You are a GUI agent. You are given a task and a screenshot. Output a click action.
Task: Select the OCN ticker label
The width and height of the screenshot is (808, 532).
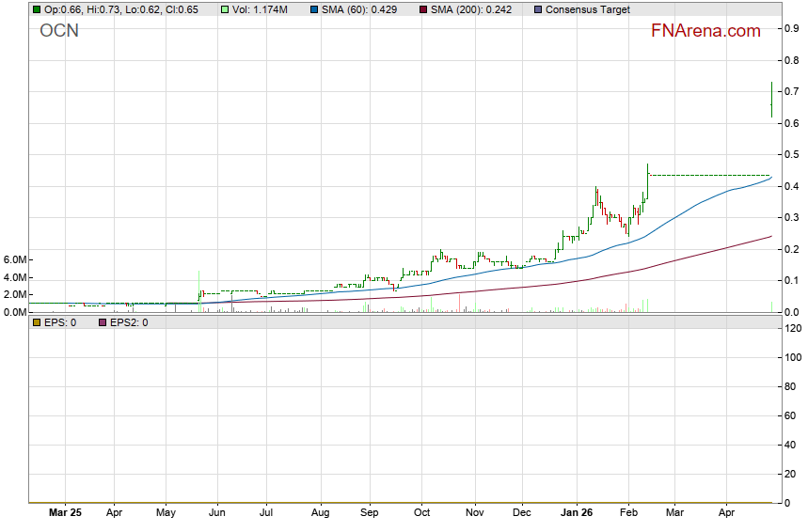pos(59,31)
